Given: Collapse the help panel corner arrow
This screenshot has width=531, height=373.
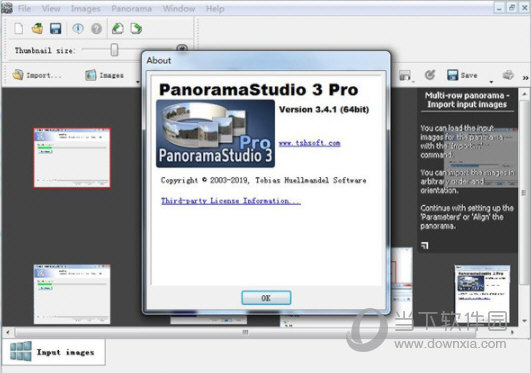Looking at the screenshot, I should coord(425,245).
